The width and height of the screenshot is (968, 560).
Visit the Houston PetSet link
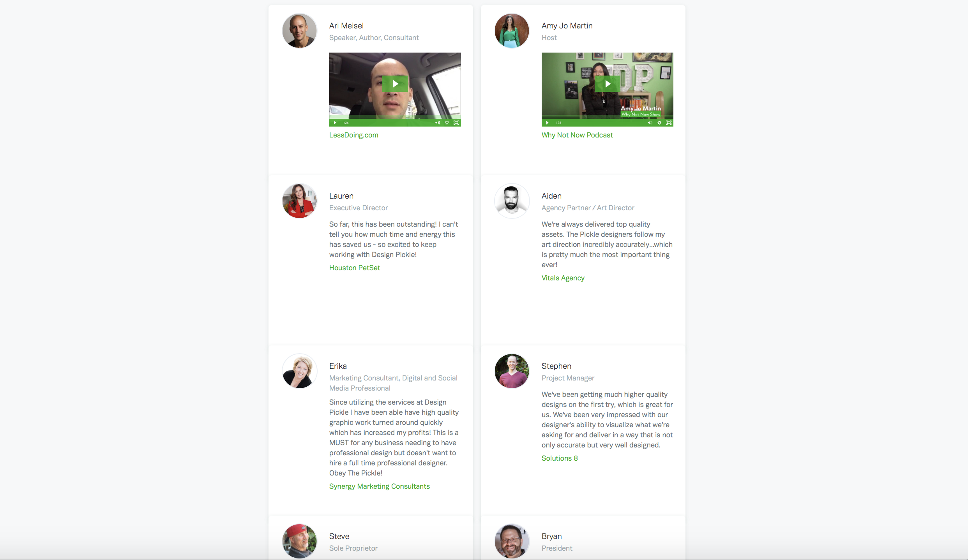pos(355,268)
